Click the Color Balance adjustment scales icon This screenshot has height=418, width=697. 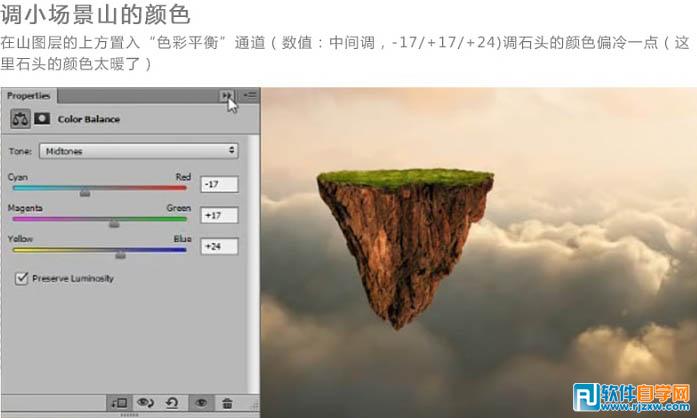point(20,118)
